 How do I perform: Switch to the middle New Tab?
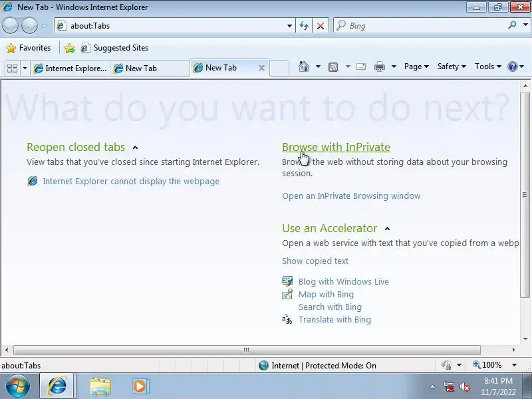150,68
